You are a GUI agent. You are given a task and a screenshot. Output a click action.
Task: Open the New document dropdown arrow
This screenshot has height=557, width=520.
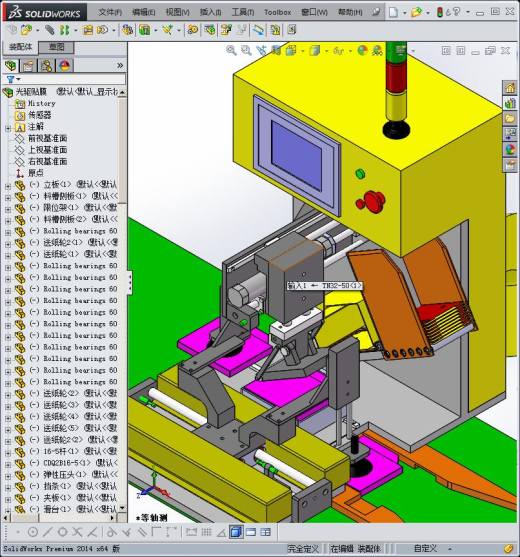tap(404, 13)
